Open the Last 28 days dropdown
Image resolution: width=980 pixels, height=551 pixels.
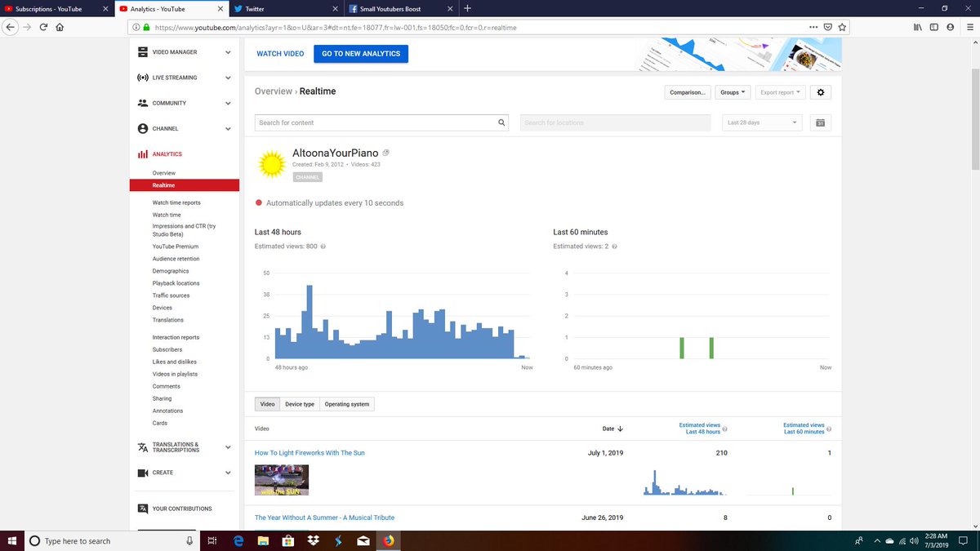click(761, 122)
